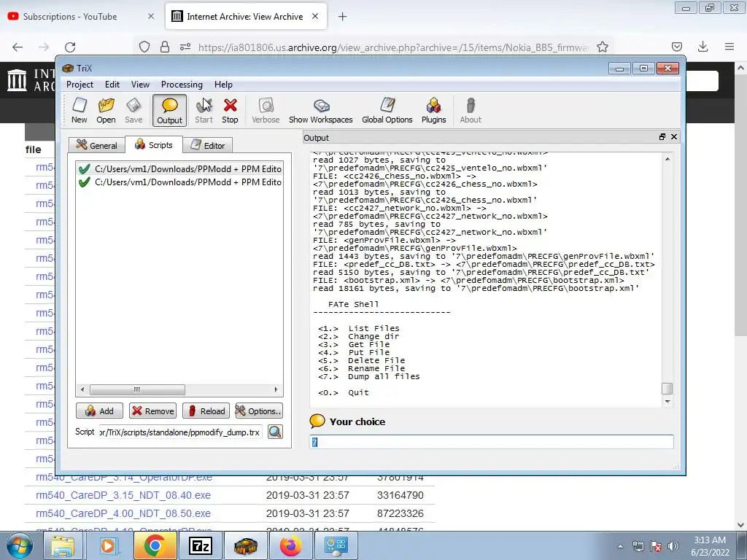747x560 pixels.
Task: Click the padlock site info icon
Action: point(165,47)
